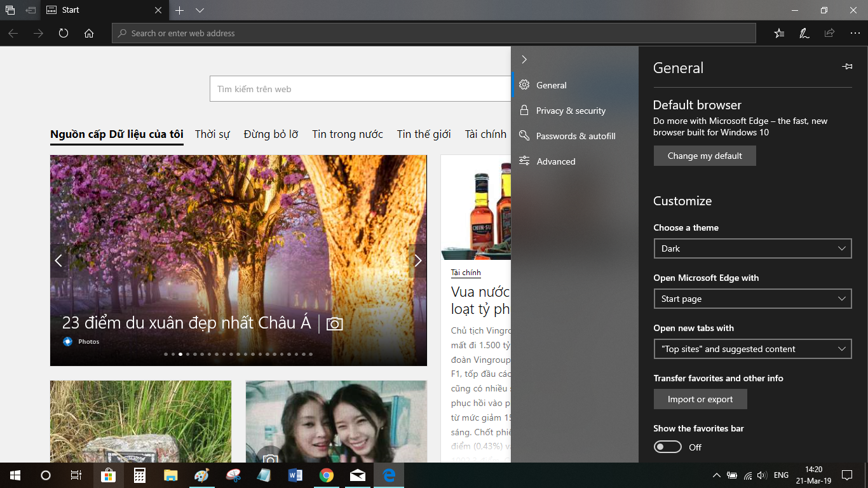Viewport: 868px width, 488px height.
Task: Select the 'Thời sự' news tab
Action: (212, 134)
